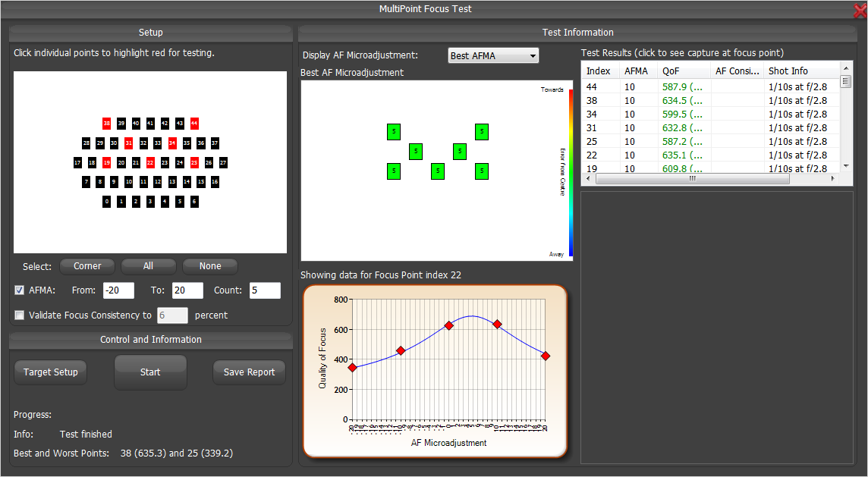The width and height of the screenshot is (868, 477).
Task: Click chart data point at AFMA 0
Action: tap(449, 325)
